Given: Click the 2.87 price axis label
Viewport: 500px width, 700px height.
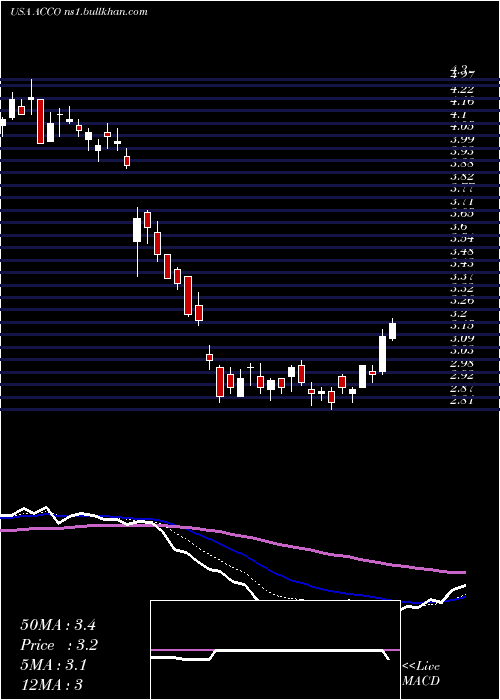Looking at the screenshot, I should 462,388.
